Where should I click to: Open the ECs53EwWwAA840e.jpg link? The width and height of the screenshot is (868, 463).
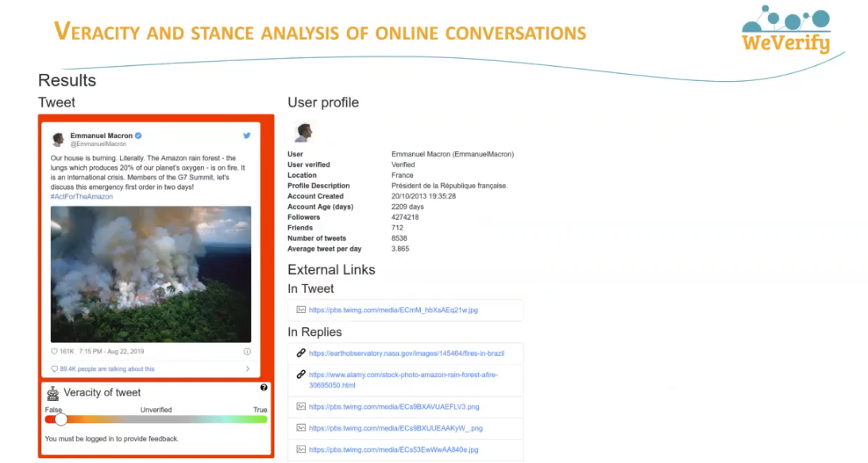click(x=394, y=449)
